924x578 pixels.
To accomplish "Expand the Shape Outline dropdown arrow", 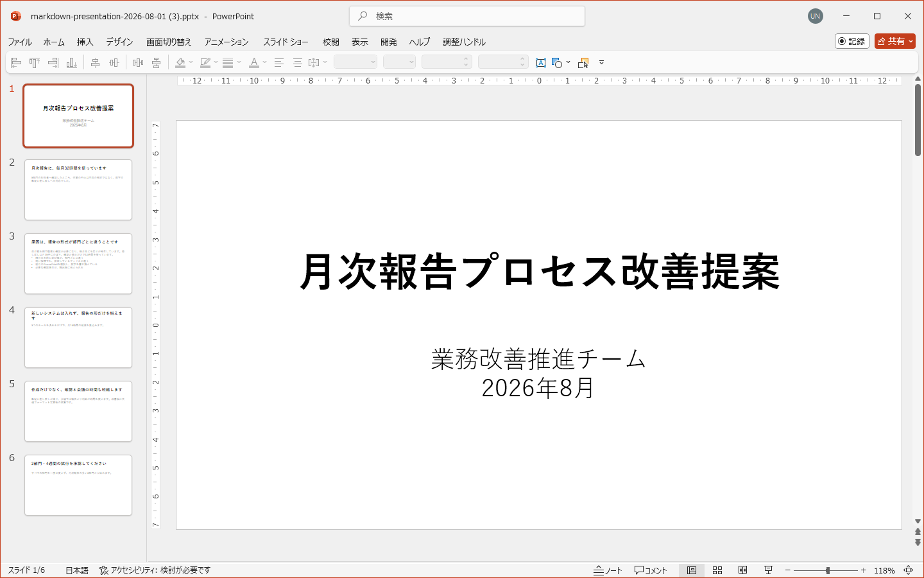I will (216, 62).
